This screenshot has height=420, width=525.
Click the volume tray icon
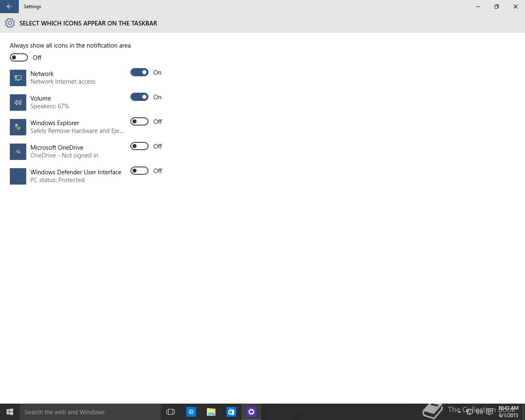pos(479,412)
